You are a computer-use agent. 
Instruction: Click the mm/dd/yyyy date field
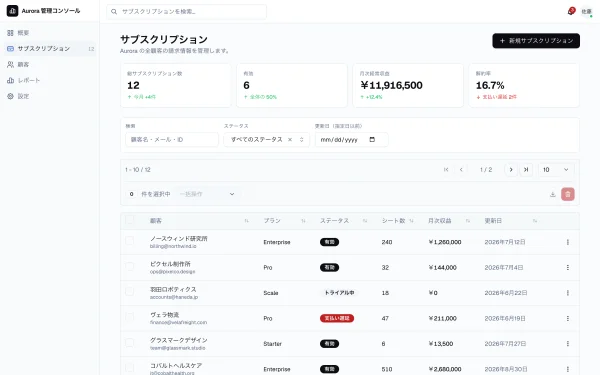(351, 140)
